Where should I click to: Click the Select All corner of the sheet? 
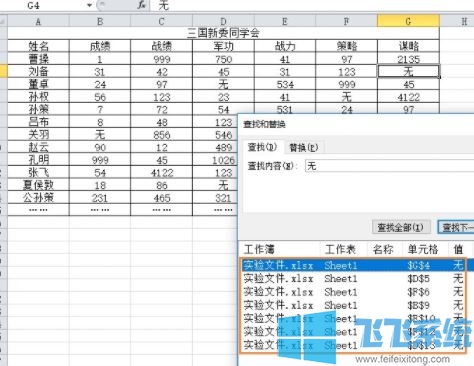pyautogui.click(x=3, y=21)
